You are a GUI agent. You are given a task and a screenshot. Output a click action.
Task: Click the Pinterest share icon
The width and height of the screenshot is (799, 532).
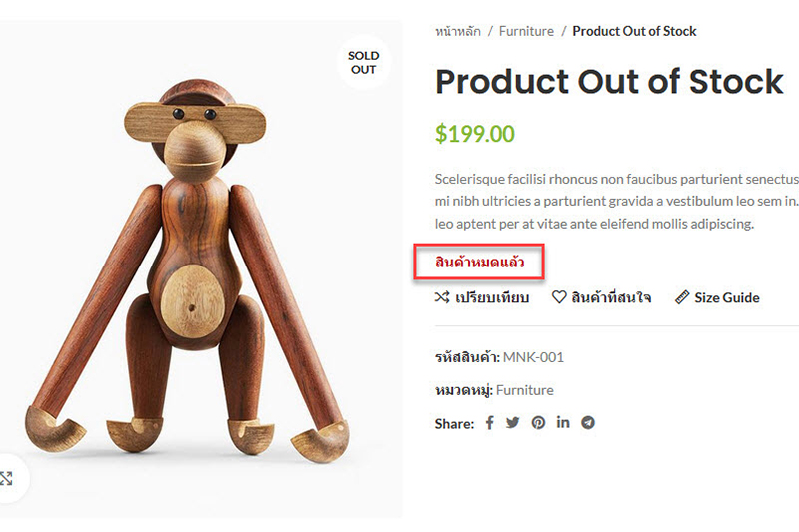(538, 423)
